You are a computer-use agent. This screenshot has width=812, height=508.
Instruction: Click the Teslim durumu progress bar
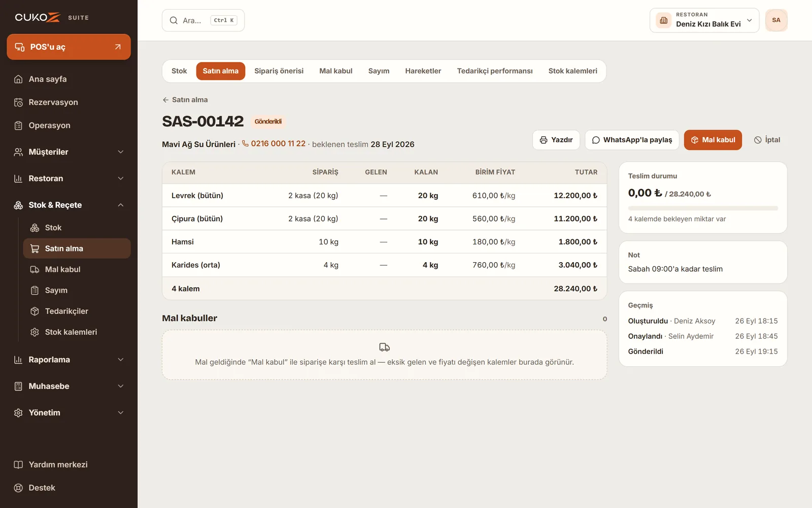click(703, 208)
